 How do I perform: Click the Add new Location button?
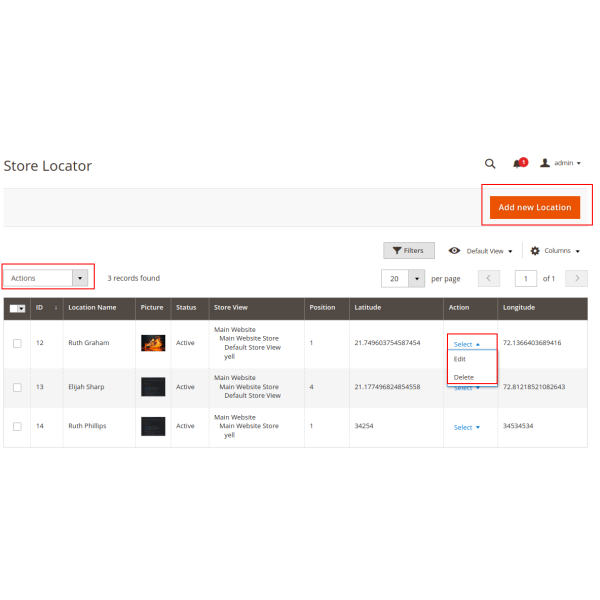pyautogui.click(x=534, y=207)
